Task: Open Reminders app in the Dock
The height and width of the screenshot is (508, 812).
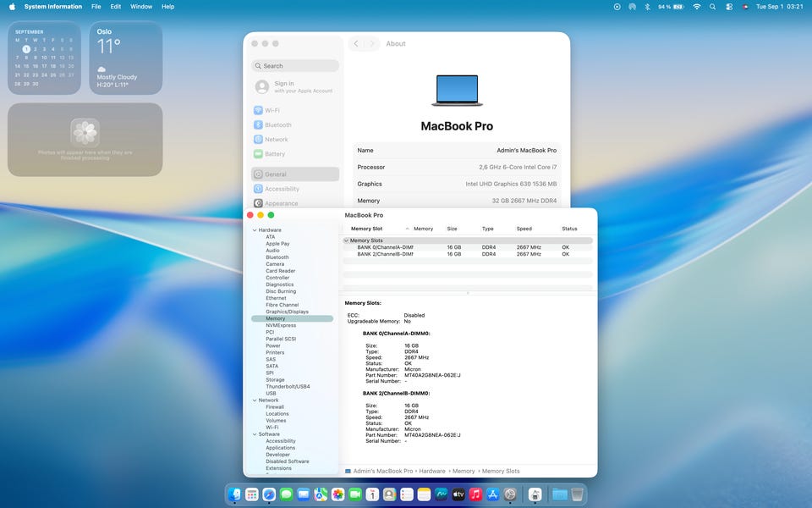Action: coord(407,494)
